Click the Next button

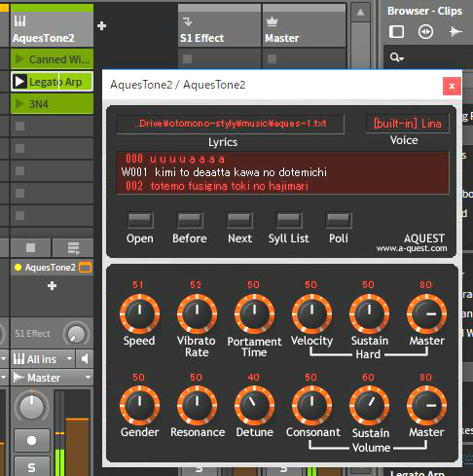tap(239, 220)
